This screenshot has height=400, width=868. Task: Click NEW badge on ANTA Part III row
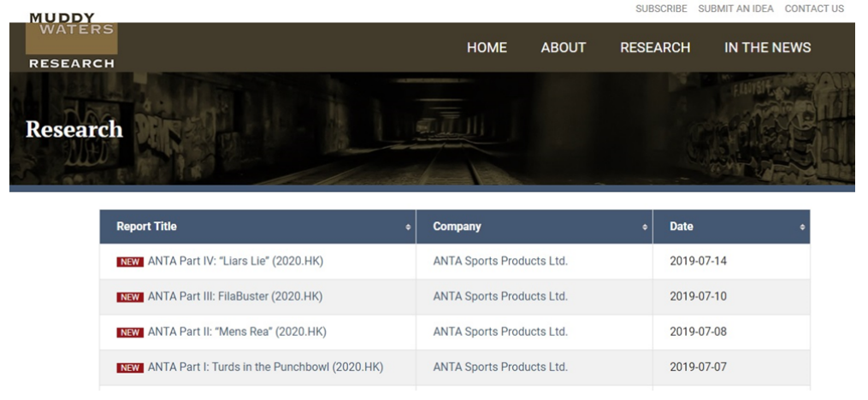pyautogui.click(x=130, y=297)
